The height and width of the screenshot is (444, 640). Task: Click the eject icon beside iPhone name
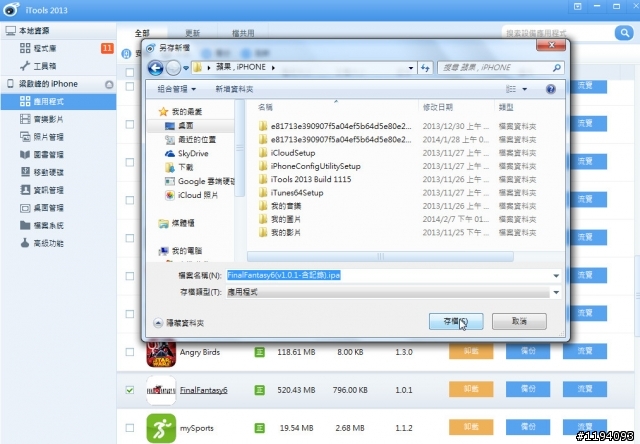[109, 84]
